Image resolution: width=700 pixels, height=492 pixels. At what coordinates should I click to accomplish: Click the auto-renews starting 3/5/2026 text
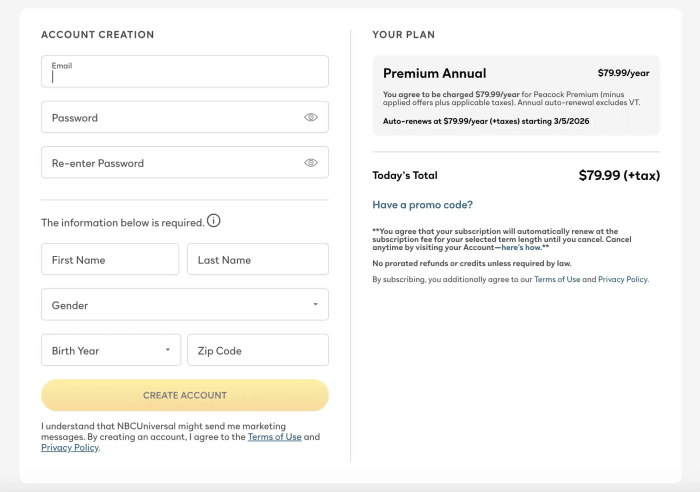pos(486,121)
